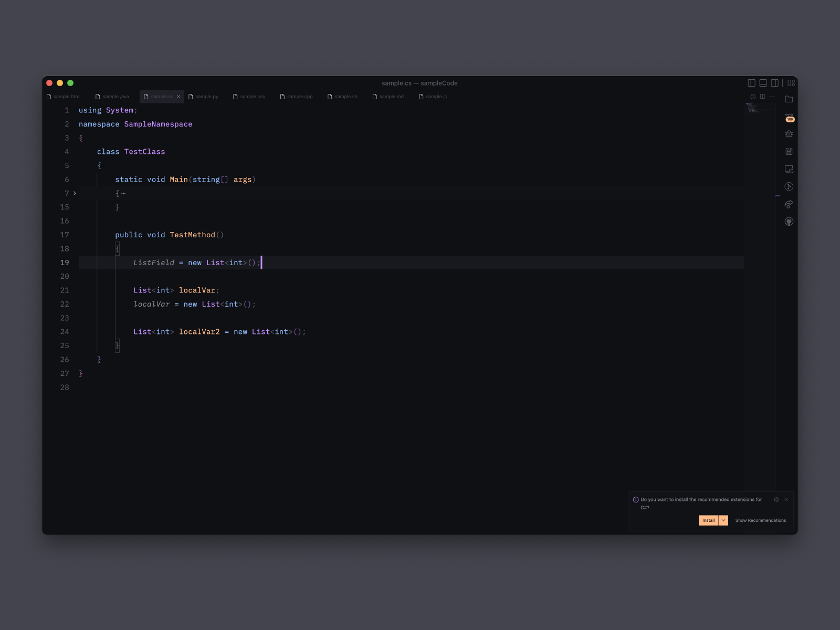
Task: Open the Live Share arrow icon
Action: pos(789,204)
